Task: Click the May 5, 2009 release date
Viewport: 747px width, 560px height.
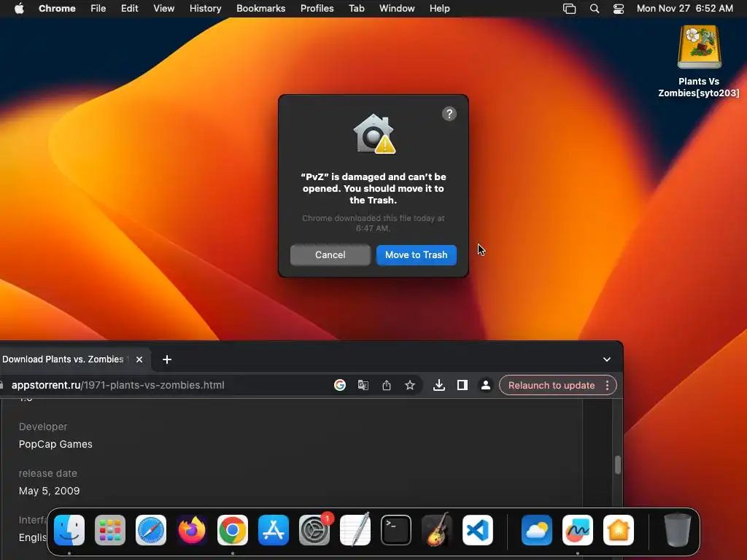Action: (x=49, y=491)
